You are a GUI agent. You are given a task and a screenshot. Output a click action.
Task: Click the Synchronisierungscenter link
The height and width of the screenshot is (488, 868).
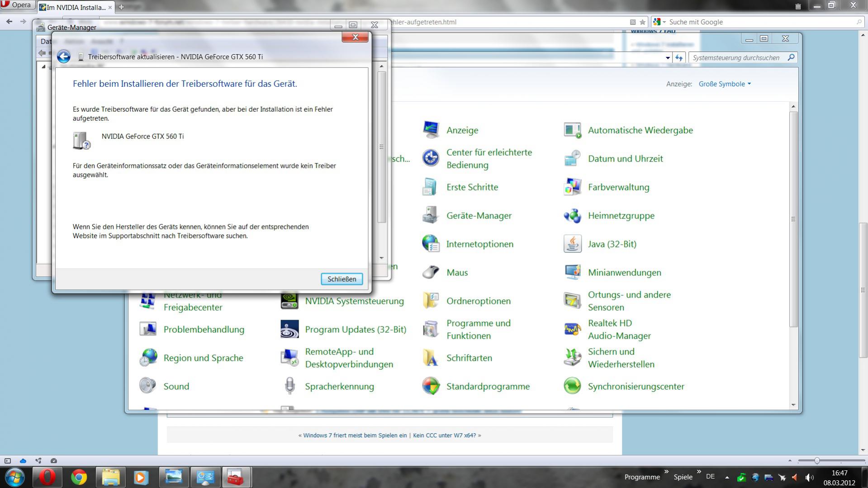pos(636,387)
